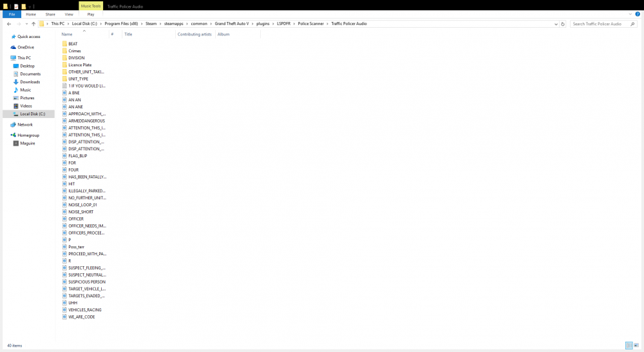Open Music in navigation pane

coord(26,90)
